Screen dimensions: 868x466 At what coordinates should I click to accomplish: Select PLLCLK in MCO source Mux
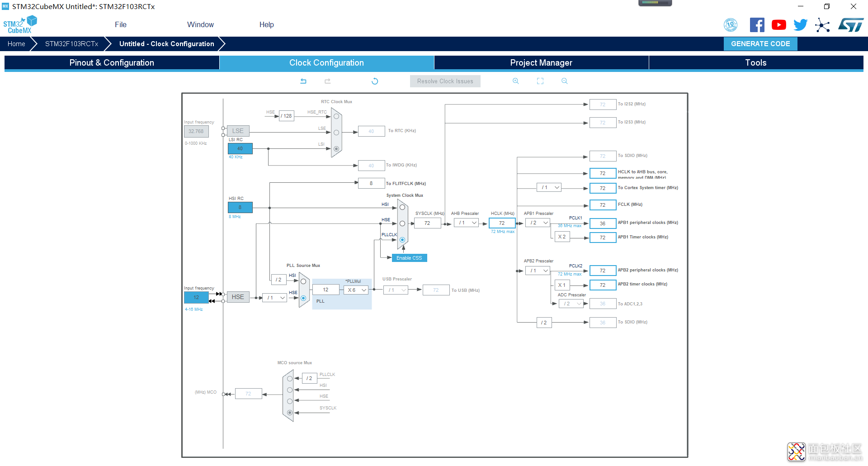290,379
